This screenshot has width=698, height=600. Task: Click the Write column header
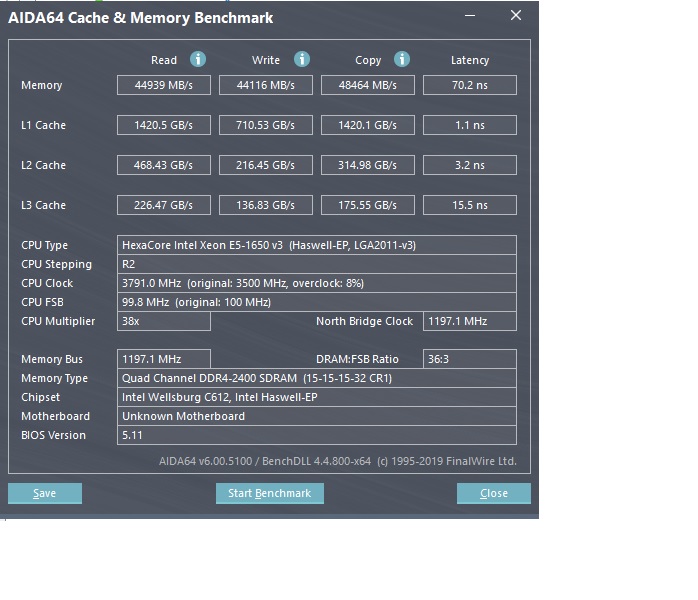266,60
